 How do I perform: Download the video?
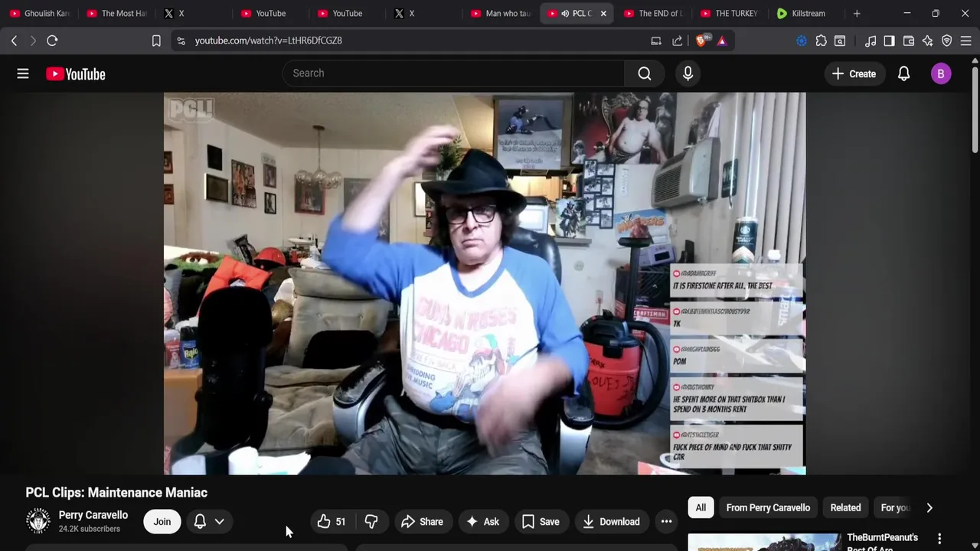click(x=611, y=522)
